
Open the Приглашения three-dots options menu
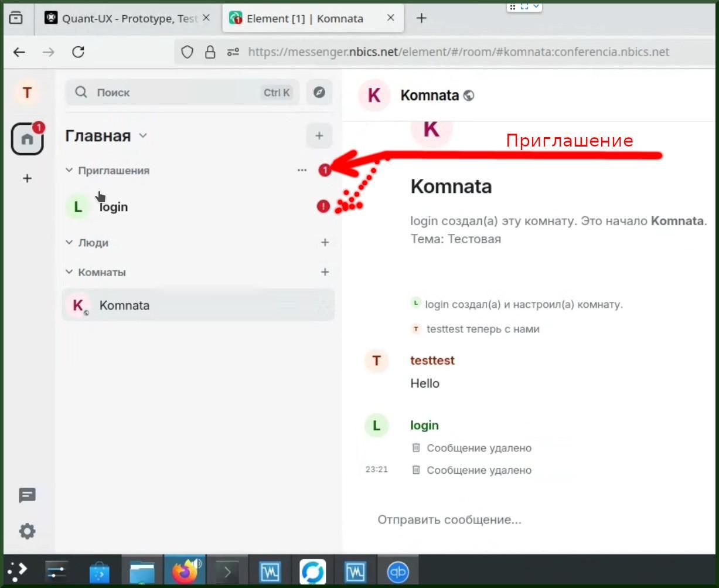(302, 171)
